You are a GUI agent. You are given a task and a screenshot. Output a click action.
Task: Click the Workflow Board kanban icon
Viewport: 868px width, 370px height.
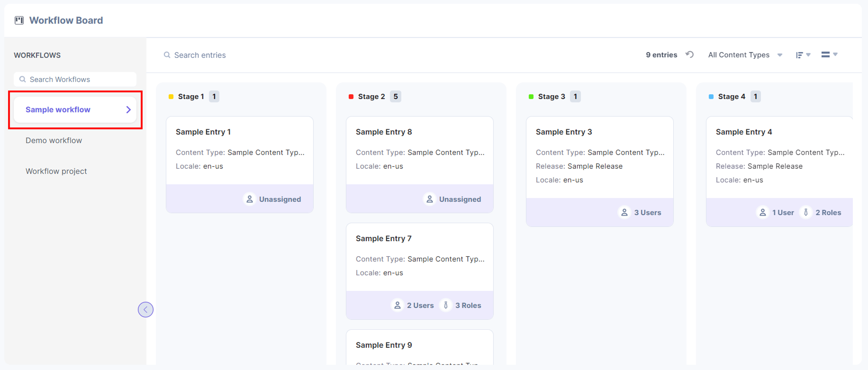[19, 21]
